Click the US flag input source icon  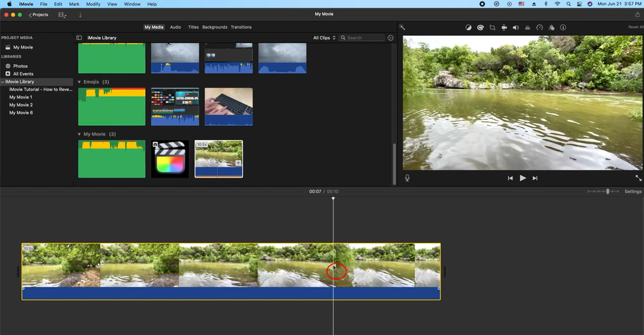[x=521, y=4]
